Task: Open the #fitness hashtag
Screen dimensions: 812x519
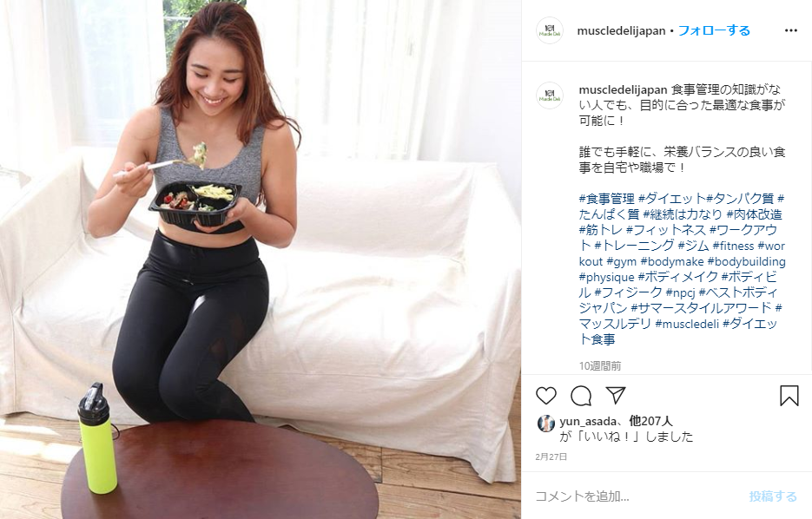Action: pos(733,246)
